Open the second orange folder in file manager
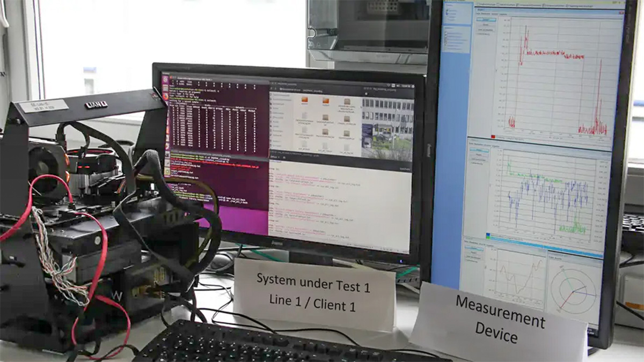This screenshot has width=644, height=362. point(326,101)
